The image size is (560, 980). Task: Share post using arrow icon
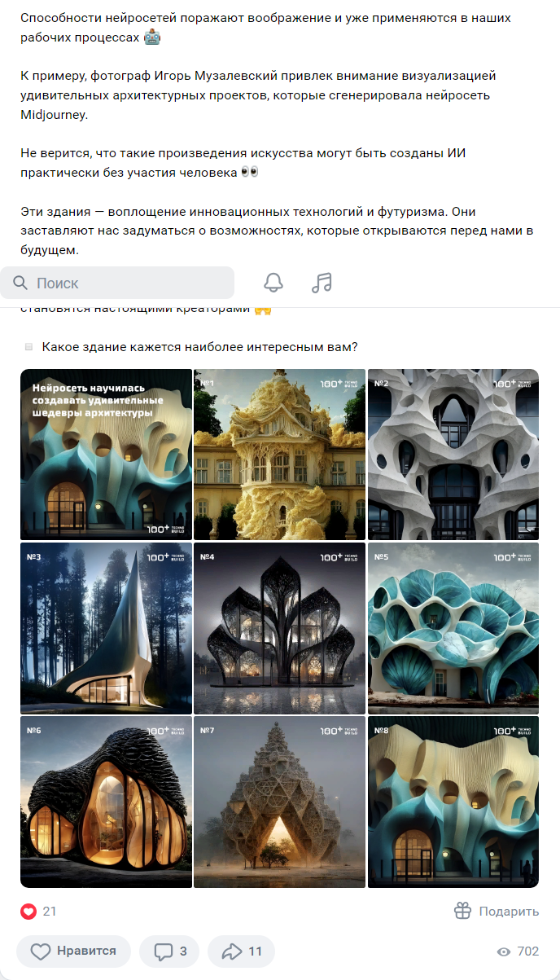tap(232, 951)
